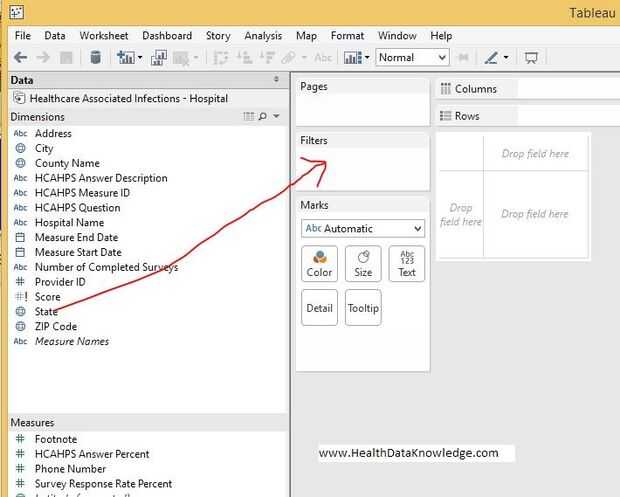Open the Worksheet menu

click(x=104, y=36)
